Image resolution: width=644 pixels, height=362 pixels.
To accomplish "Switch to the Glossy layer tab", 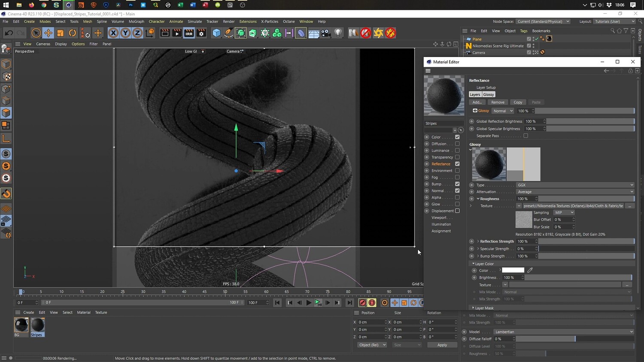I will tap(489, 94).
